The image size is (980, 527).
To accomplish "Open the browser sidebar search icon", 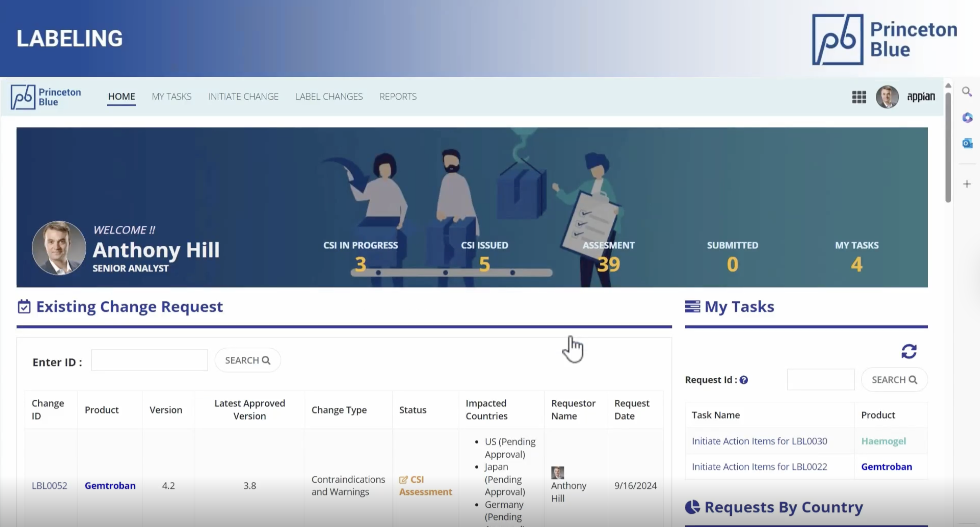I will click(x=967, y=92).
